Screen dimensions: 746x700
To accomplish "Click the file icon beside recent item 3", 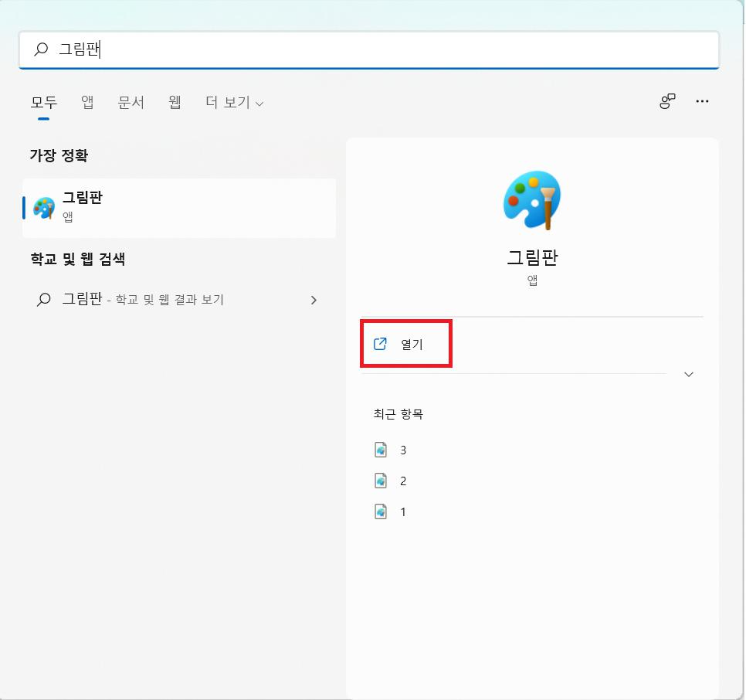I will click(381, 450).
